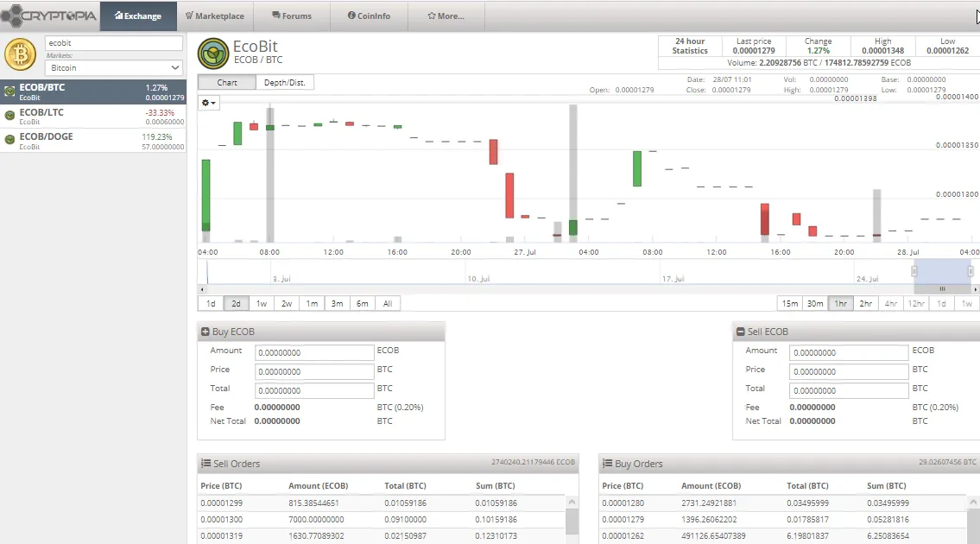Grab the navigator right range handle
The image size is (980, 544).
[x=970, y=271]
